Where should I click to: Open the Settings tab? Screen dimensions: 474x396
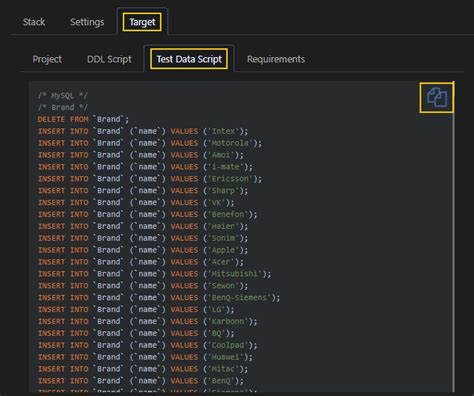tap(87, 22)
